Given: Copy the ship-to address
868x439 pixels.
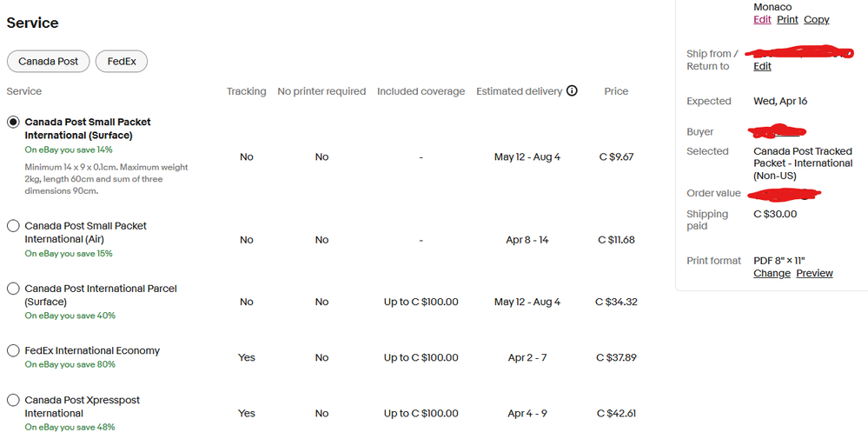Looking at the screenshot, I should [x=816, y=19].
